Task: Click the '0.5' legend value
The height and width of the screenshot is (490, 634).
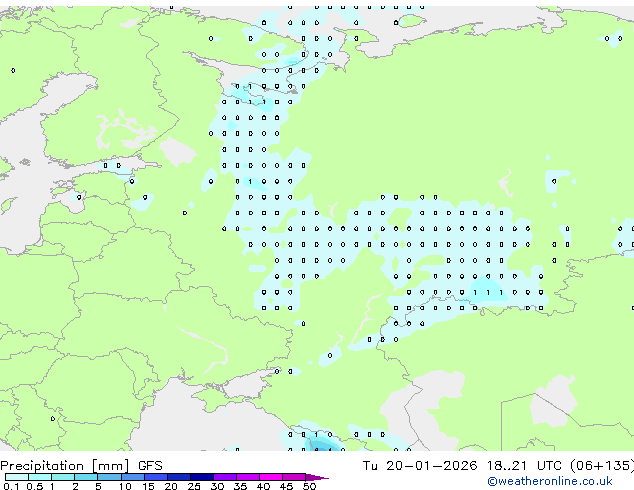Action: (x=35, y=486)
